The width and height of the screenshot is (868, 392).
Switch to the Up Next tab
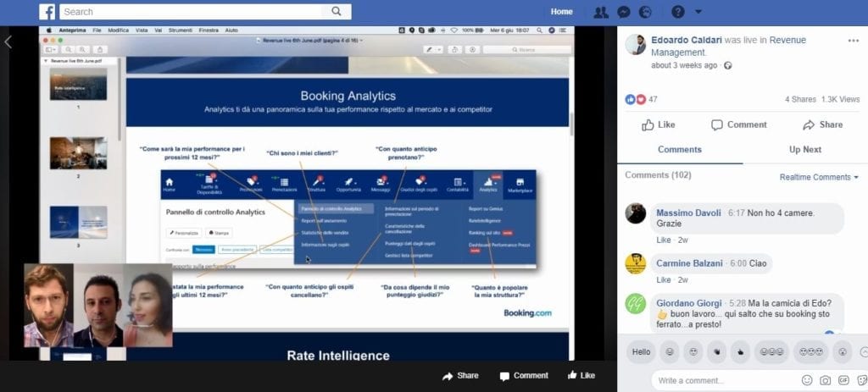click(805, 150)
